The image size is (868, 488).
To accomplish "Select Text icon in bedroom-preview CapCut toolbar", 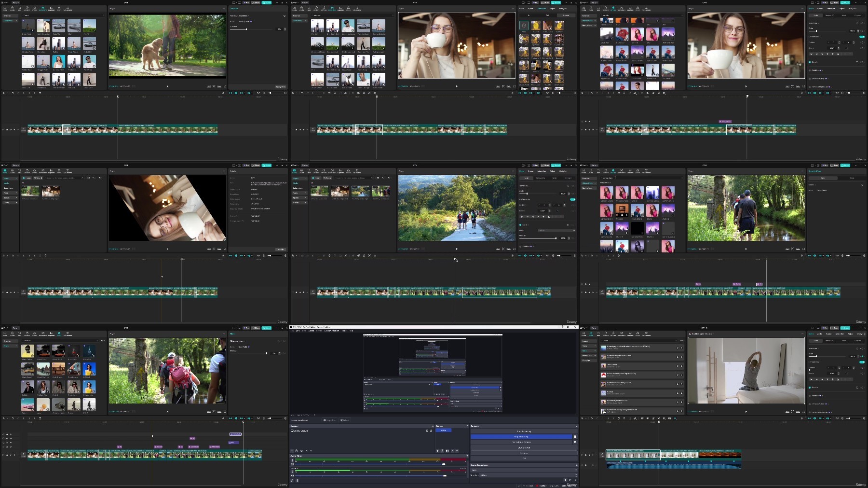I will pyautogui.click(x=598, y=334).
